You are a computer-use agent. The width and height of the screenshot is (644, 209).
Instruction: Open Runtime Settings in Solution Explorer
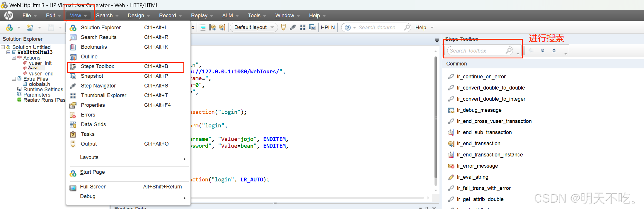43,90
